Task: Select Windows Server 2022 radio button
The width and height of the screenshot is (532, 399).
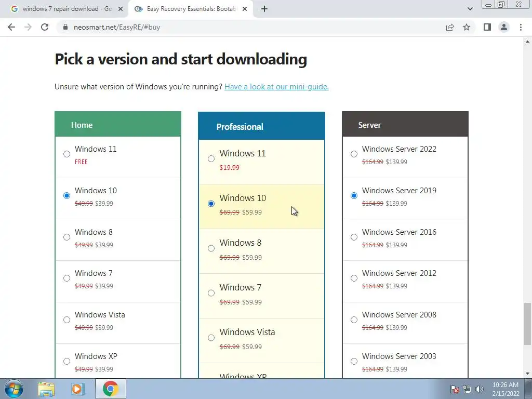Action: [x=354, y=154]
